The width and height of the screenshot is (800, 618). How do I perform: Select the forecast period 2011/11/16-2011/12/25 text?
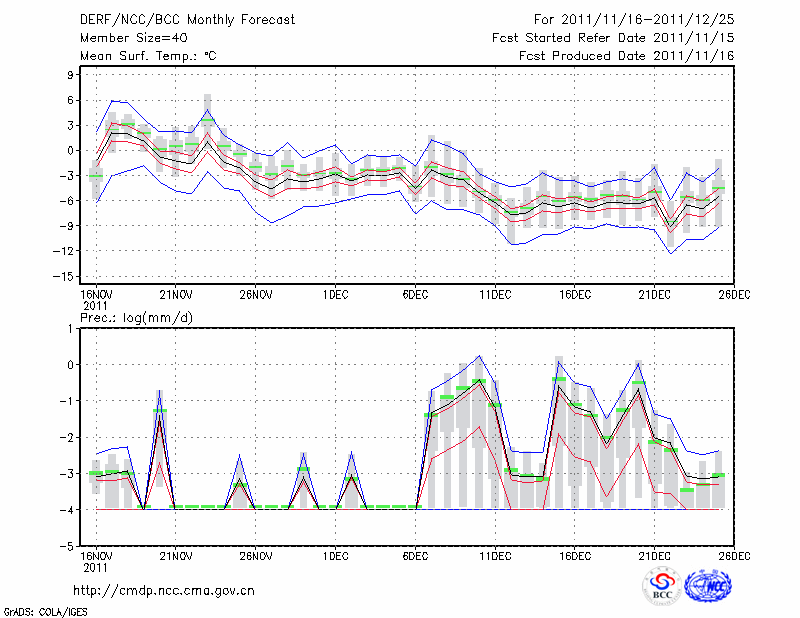634,20
